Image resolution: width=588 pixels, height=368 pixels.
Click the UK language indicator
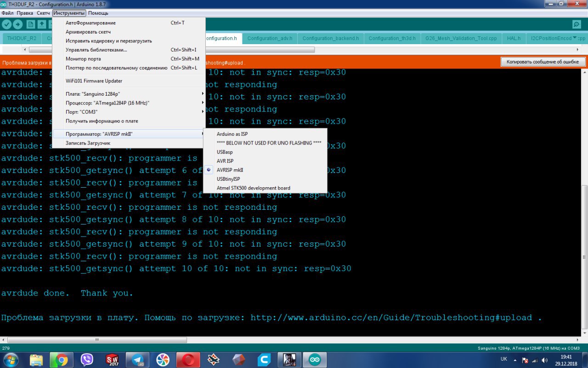click(x=503, y=359)
